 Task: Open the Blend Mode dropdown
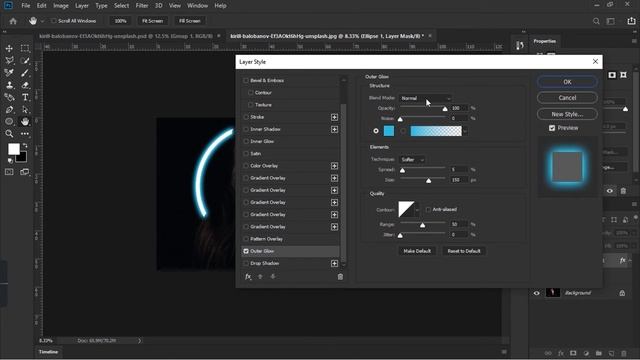[425, 98]
